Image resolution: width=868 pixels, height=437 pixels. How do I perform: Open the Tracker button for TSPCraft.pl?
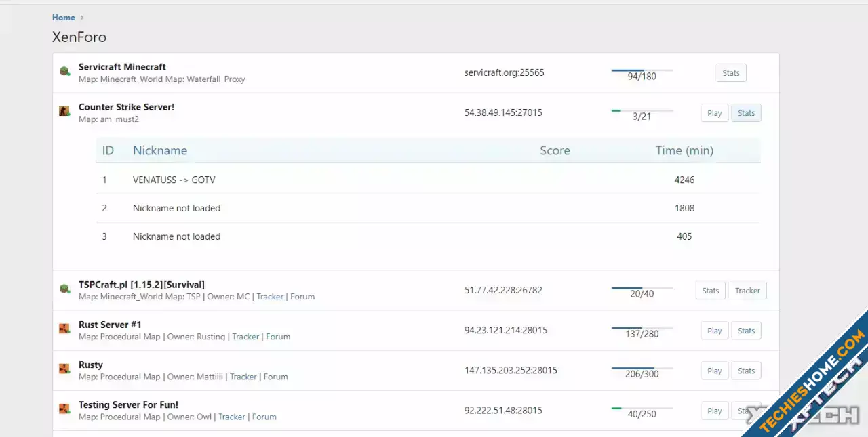(747, 291)
